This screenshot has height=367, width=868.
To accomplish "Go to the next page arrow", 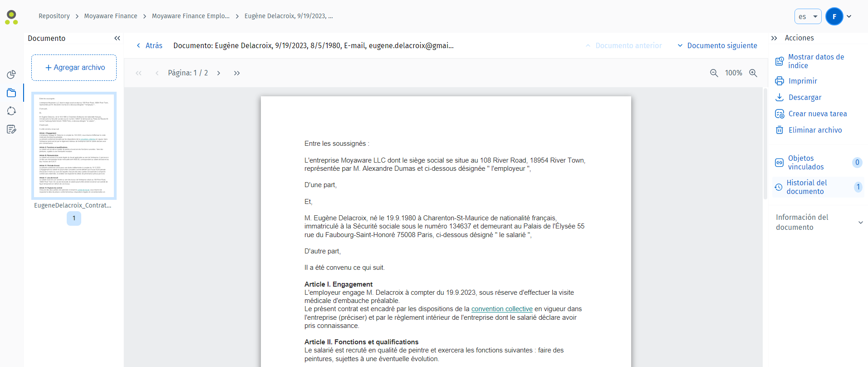I will click(x=219, y=73).
